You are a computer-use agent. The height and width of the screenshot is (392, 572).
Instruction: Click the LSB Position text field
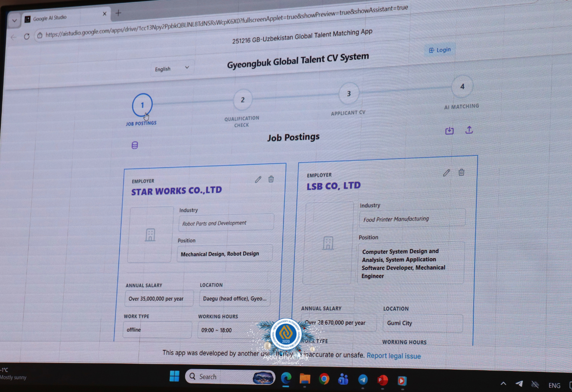(411, 263)
